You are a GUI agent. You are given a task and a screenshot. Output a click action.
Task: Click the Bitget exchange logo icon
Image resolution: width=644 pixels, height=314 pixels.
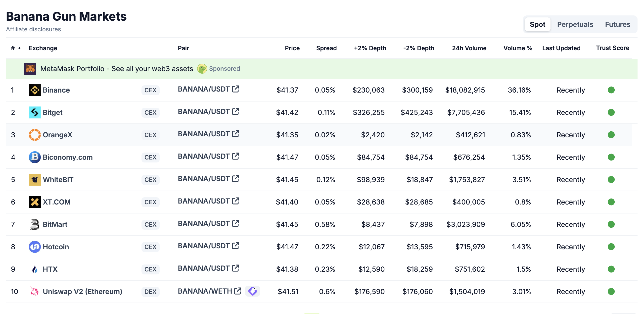[x=35, y=112]
